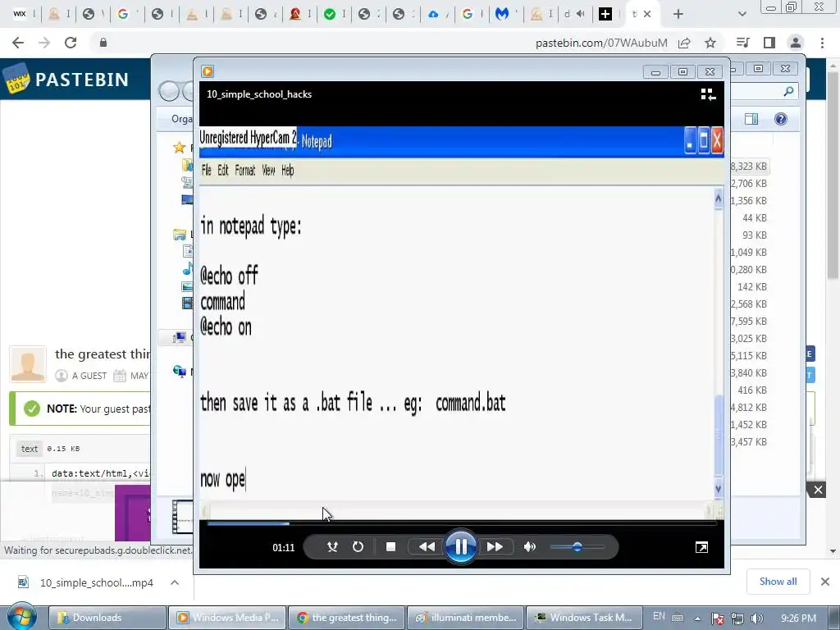
Task: Click the text syntax label
Action: (x=30, y=449)
